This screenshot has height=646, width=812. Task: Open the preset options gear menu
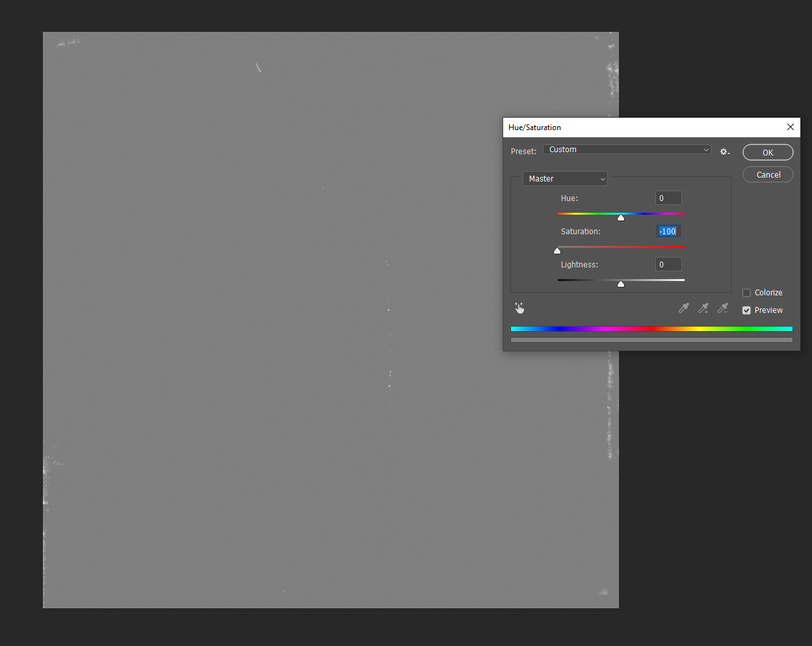pos(723,151)
